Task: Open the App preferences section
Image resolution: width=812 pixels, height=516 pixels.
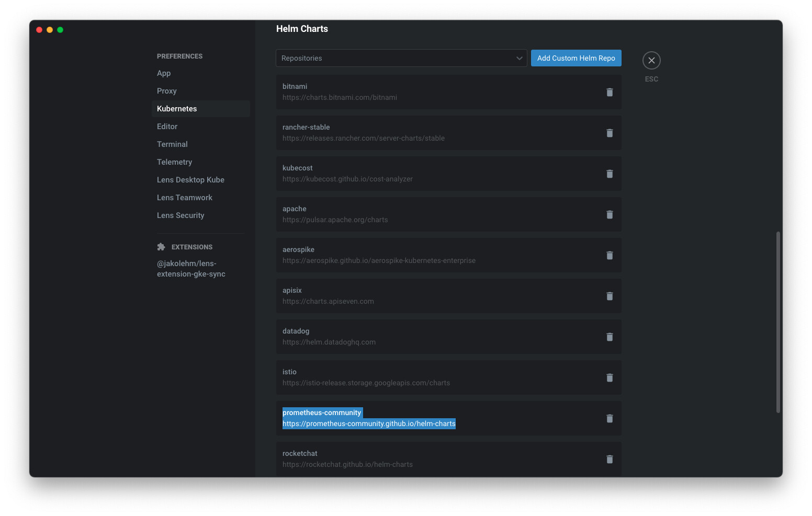Action: pos(164,73)
